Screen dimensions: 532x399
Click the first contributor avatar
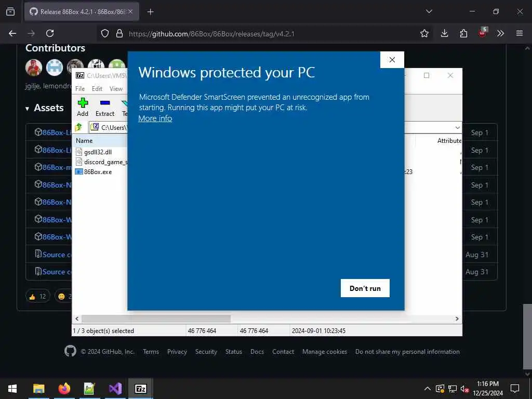click(34, 67)
